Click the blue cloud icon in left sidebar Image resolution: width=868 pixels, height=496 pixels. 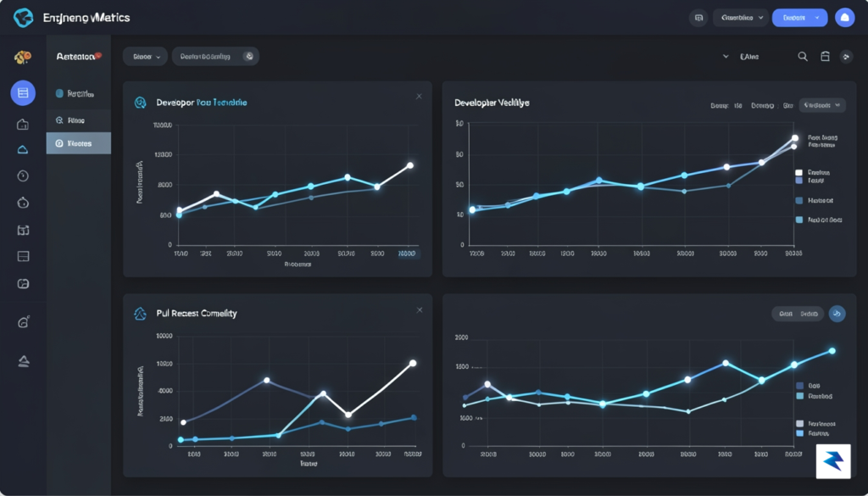pos(23,149)
